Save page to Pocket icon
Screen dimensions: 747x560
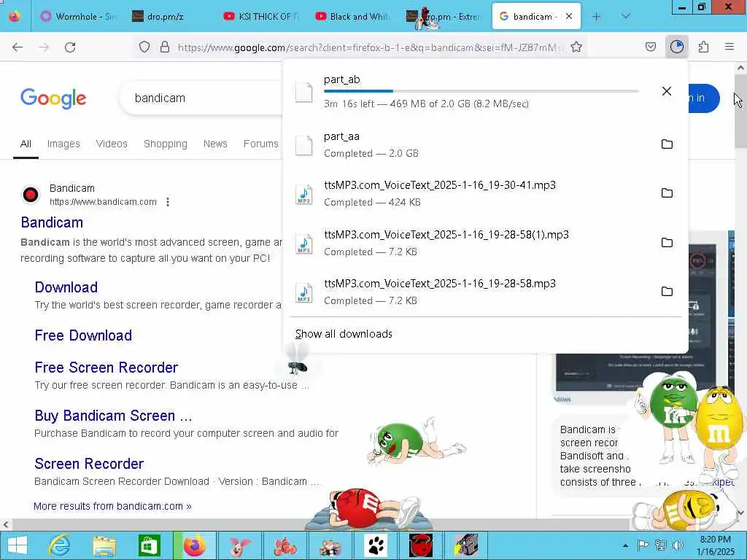tap(651, 47)
